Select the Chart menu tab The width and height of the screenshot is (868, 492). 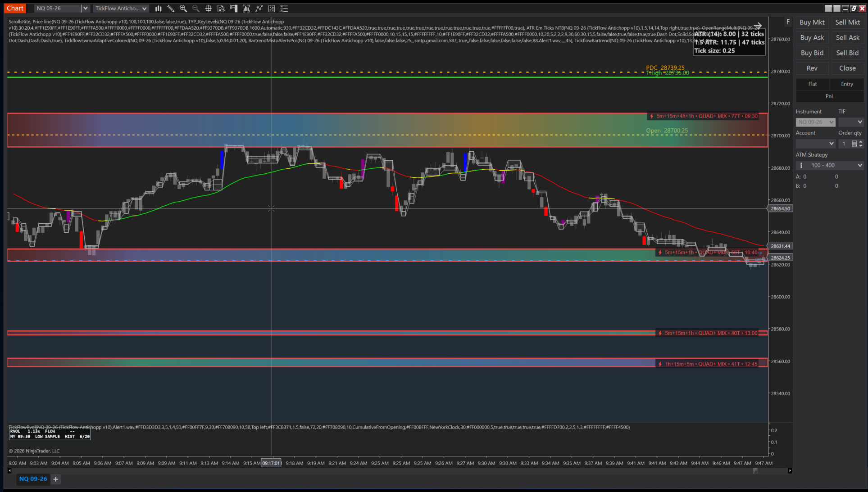point(15,8)
